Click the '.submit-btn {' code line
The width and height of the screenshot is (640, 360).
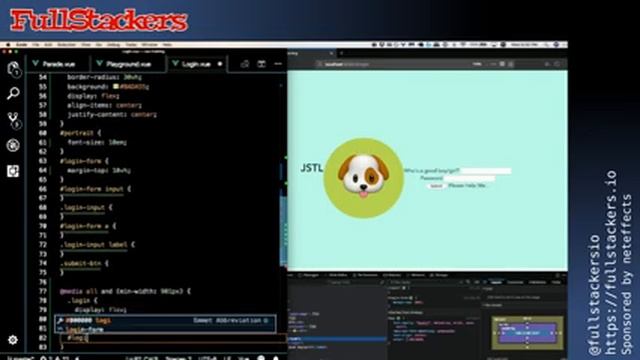tap(84, 263)
